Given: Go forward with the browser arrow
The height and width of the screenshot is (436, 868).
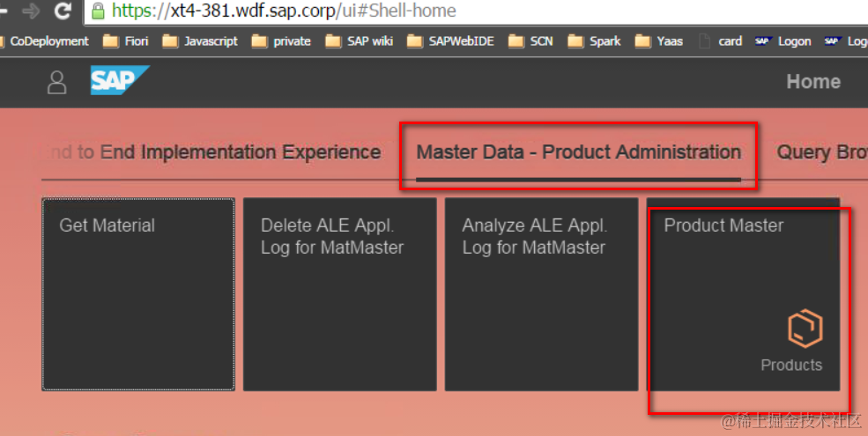Looking at the screenshot, I should click(31, 11).
